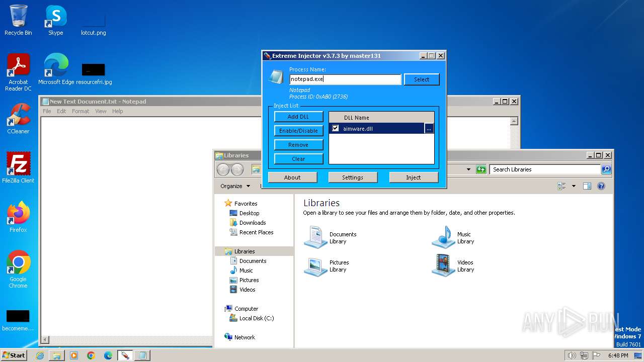Toggle the preview pane icon

pyautogui.click(x=587, y=186)
